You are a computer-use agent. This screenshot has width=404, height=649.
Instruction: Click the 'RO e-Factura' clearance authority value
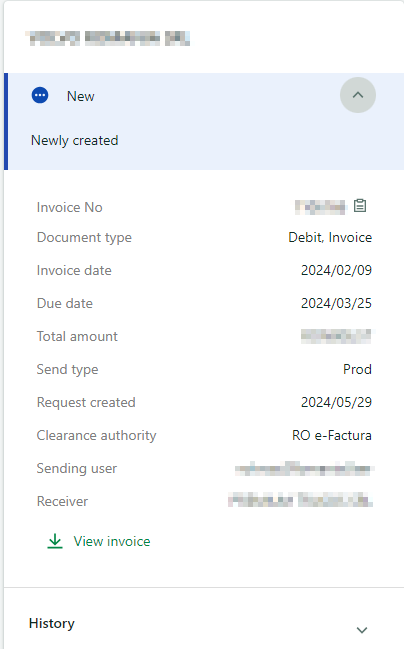(332, 435)
